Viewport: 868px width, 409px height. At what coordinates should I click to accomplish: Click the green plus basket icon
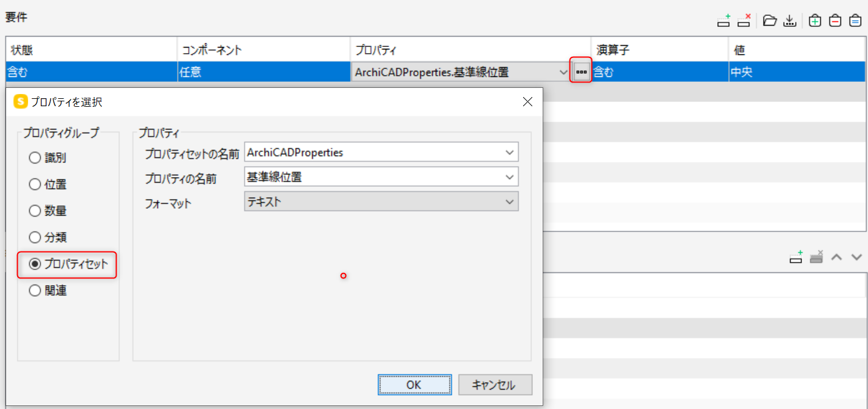pos(815,21)
